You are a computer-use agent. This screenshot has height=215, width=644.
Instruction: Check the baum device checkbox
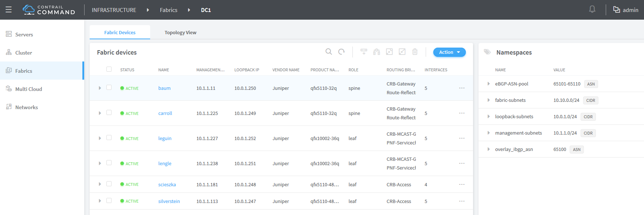[109, 87]
